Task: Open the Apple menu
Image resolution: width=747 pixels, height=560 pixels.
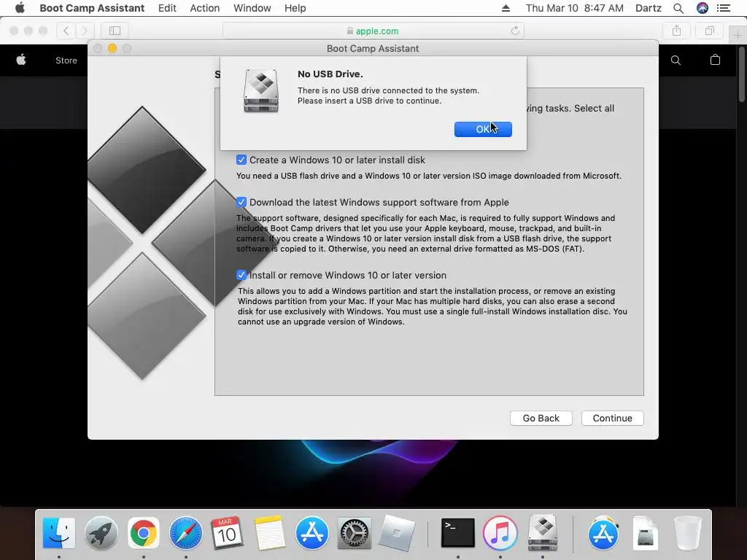Action: tap(20, 8)
